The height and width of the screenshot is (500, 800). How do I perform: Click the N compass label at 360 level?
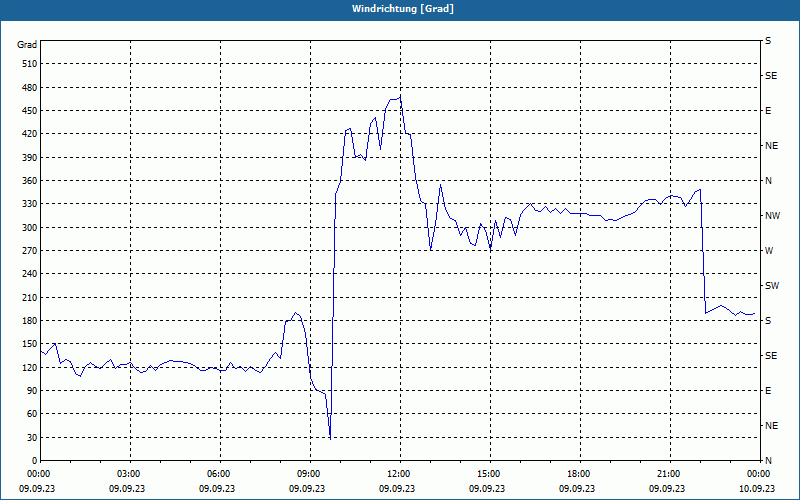[x=768, y=181]
